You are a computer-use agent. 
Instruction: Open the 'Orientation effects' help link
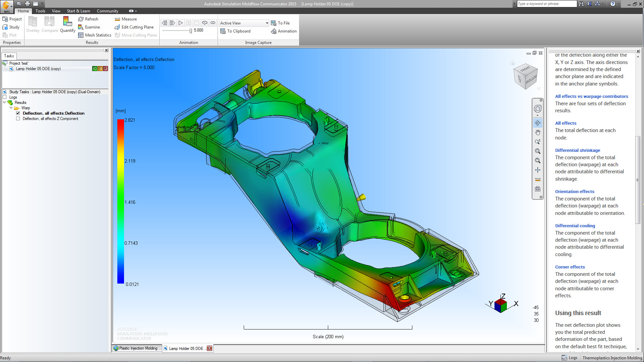pos(575,192)
